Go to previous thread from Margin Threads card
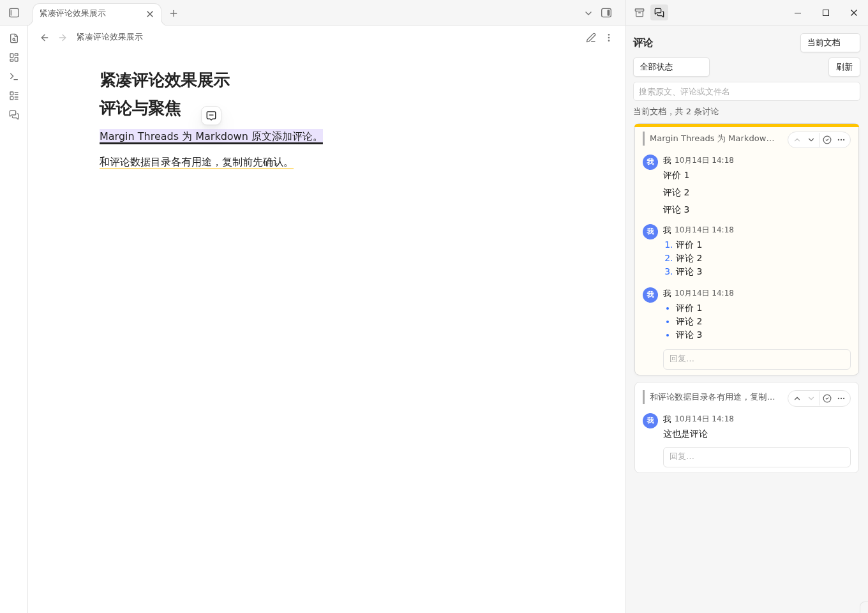The width and height of the screenshot is (868, 613). tap(797, 140)
